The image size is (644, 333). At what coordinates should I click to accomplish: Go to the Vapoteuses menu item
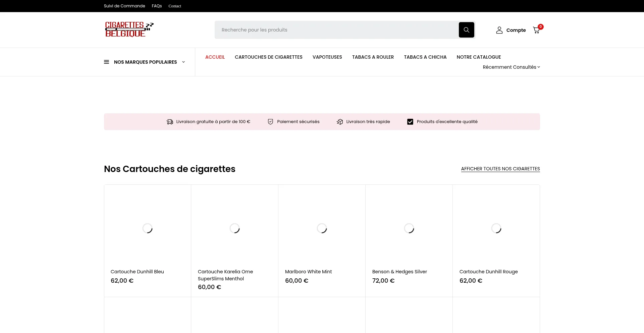tap(327, 57)
